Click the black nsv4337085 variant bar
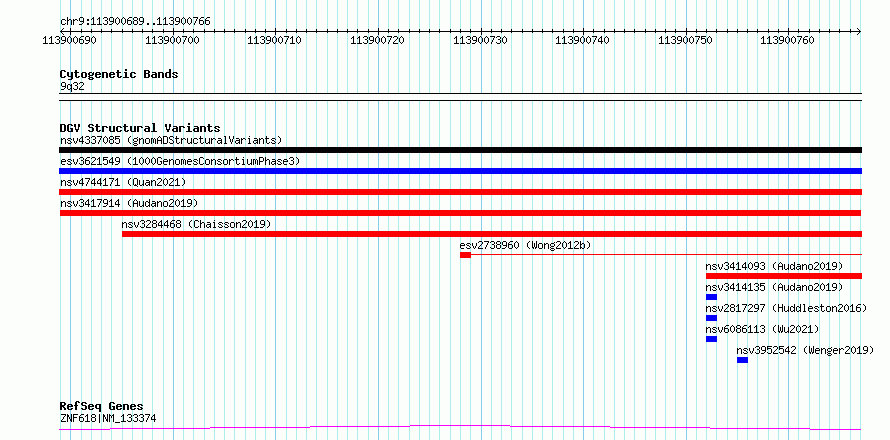890x440 pixels. pyautogui.click(x=460, y=150)
